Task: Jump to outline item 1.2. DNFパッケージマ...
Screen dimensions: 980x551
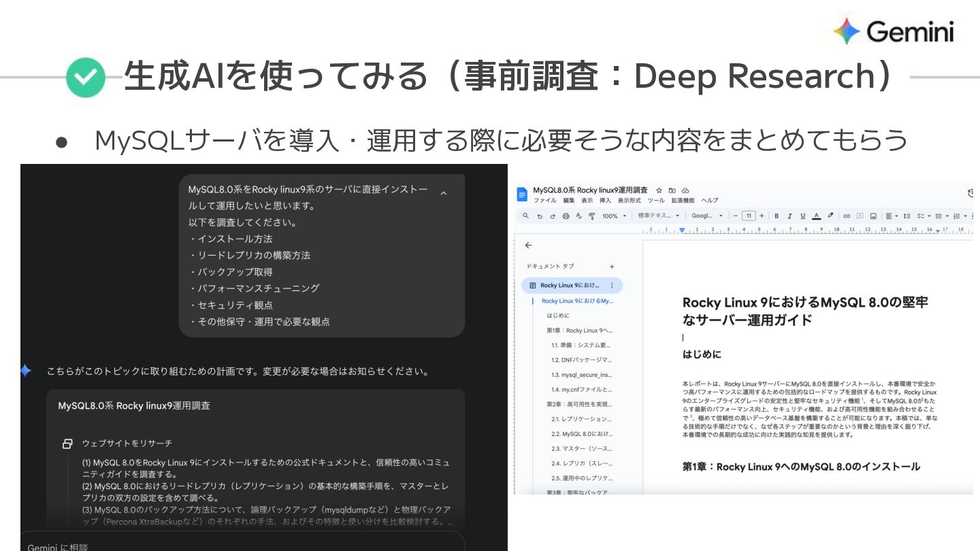Action: pos(582,360)
